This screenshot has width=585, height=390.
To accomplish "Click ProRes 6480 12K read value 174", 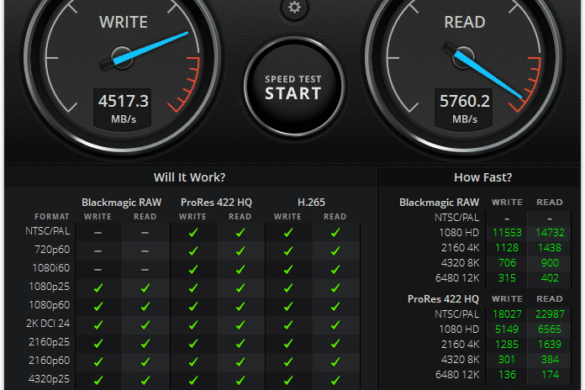I will point(550,375).
